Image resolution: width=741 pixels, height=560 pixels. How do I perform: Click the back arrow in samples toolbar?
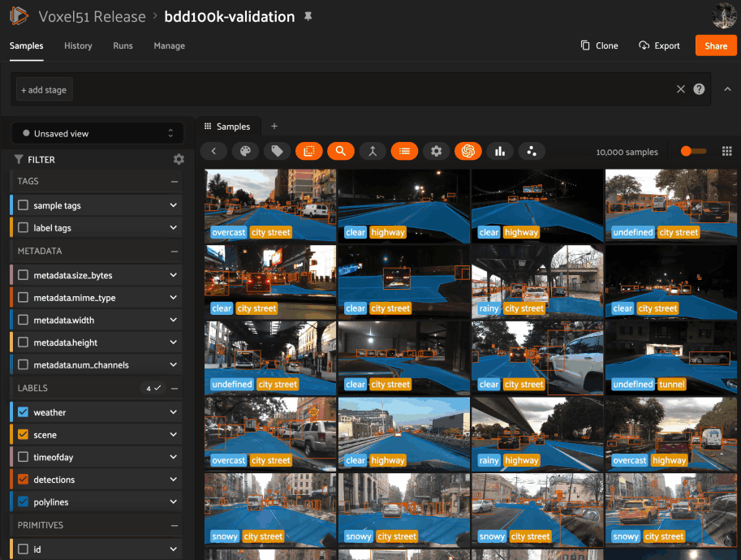[213, 151]
